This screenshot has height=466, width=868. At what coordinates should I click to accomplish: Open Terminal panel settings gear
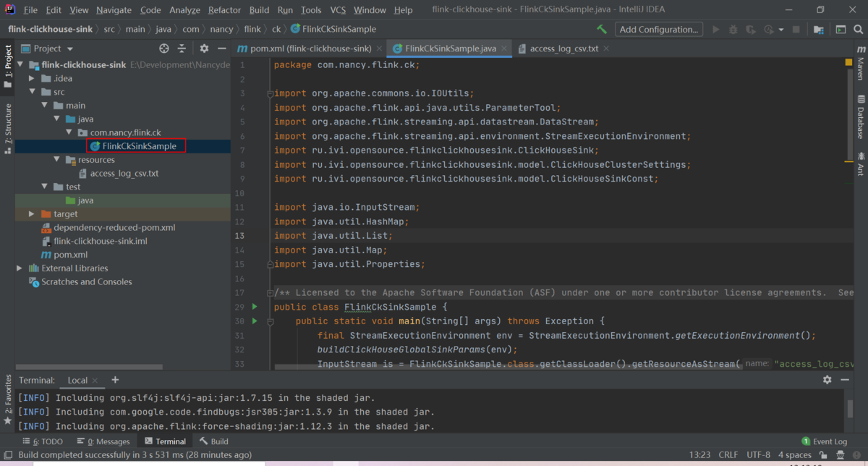click(x=827, y=380)
